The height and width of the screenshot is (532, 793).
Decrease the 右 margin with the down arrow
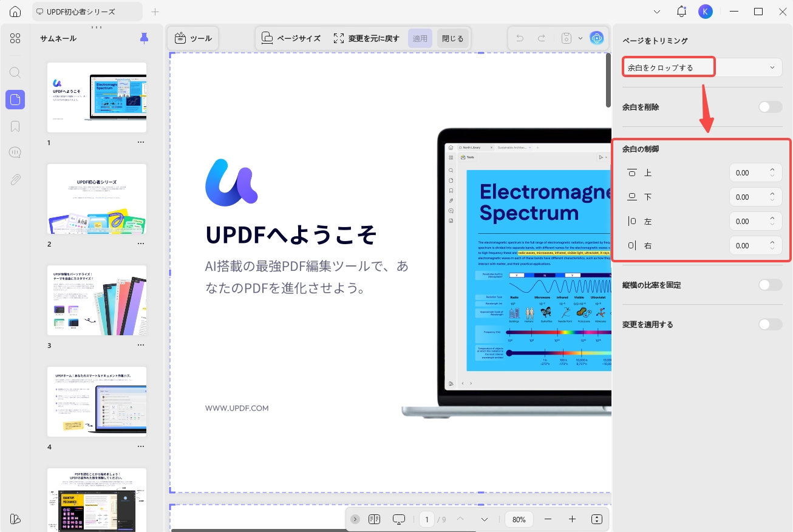click(x=772, y=248)
